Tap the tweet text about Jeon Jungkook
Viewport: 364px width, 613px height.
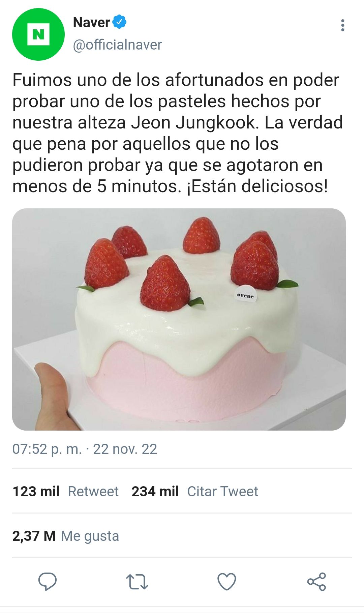pos(178,133)
